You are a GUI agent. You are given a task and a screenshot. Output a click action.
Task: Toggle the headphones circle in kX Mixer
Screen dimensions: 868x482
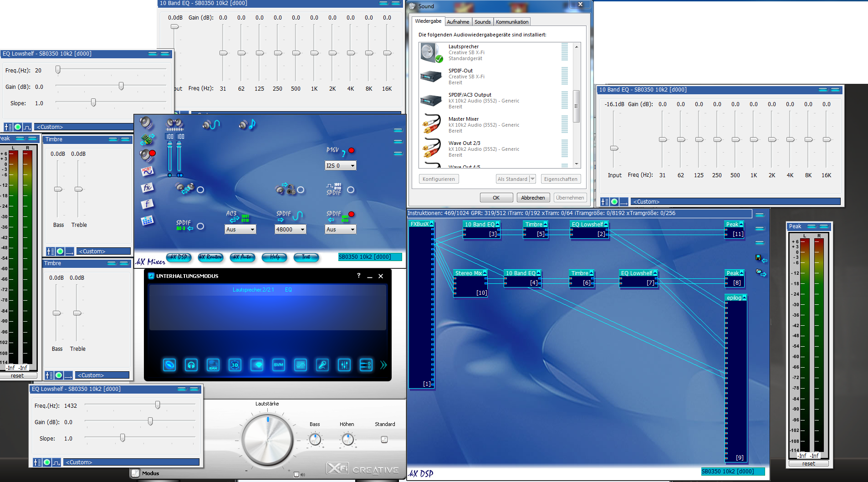pyautogui.click(x=301, y=190)
